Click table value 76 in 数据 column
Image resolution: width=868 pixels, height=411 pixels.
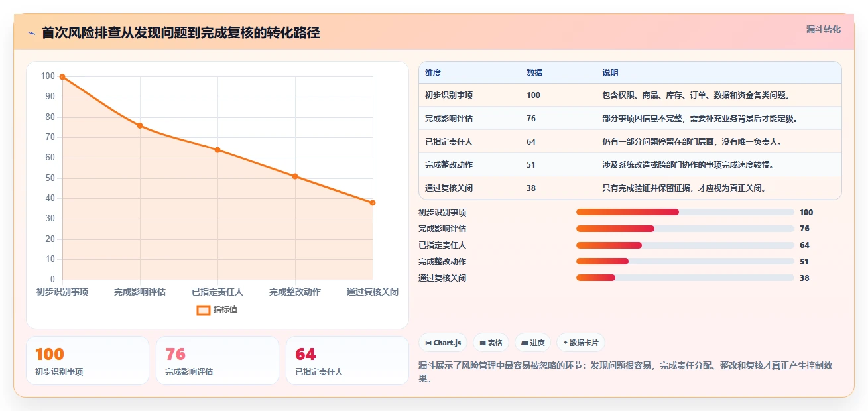(x=531, y=119)
